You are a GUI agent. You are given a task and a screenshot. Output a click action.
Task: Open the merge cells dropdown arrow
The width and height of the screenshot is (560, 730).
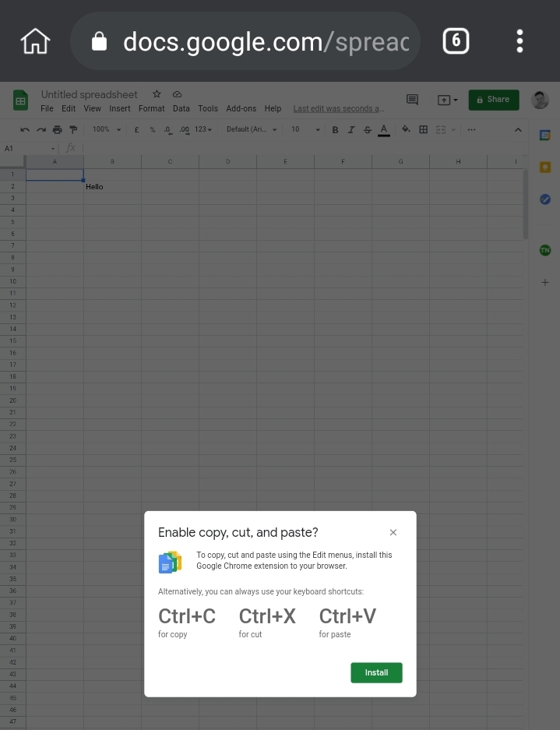coord(453,129)
